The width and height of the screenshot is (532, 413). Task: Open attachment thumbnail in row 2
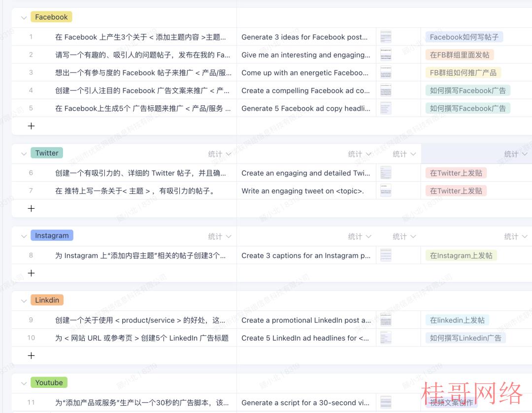click(x=386, y=55)
